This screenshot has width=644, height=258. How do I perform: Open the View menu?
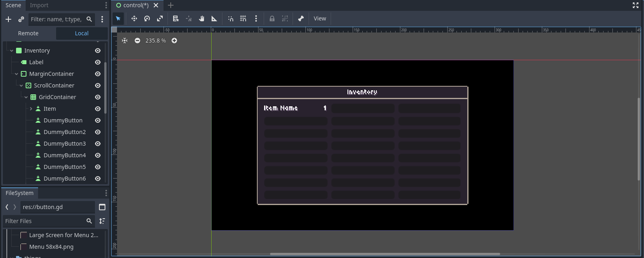[x=320, y=18]
